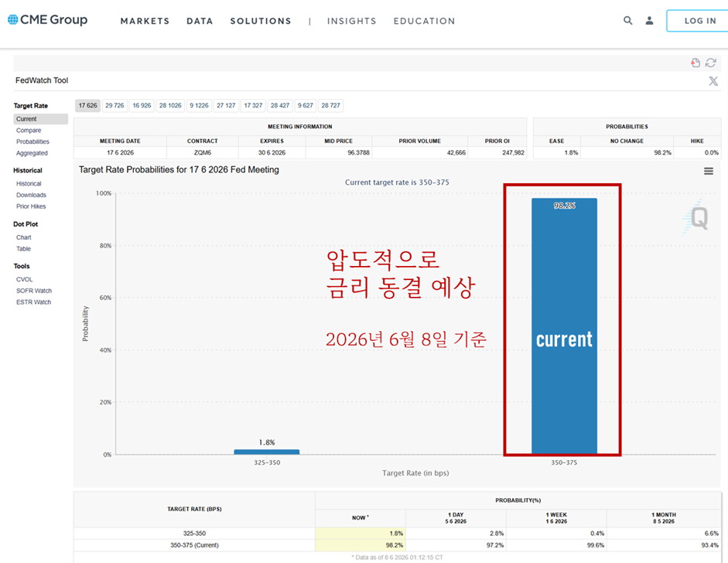Click the NOW 98.2% highlighted cell

click(361, 545)
